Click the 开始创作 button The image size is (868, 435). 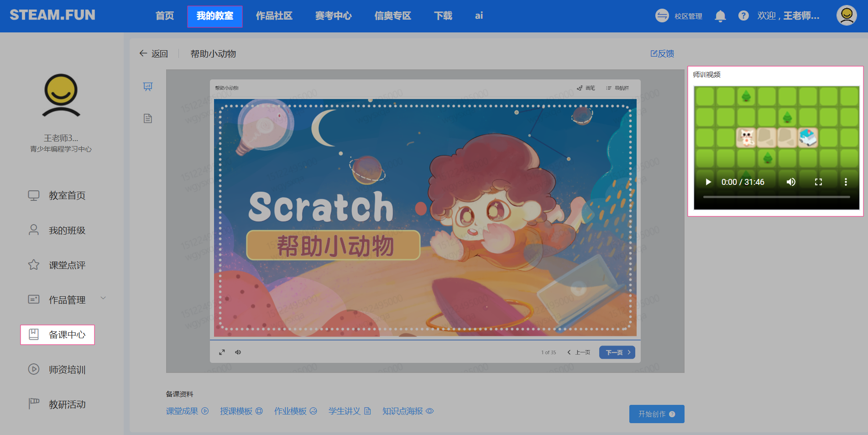pos(656,414)
